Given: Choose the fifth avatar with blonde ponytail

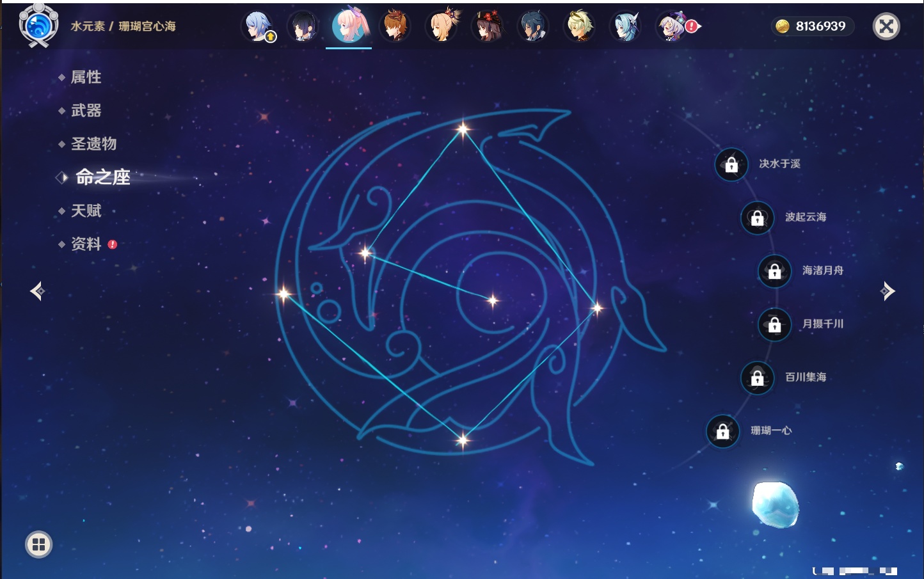Looking at the screenshot, I should 442,26.
